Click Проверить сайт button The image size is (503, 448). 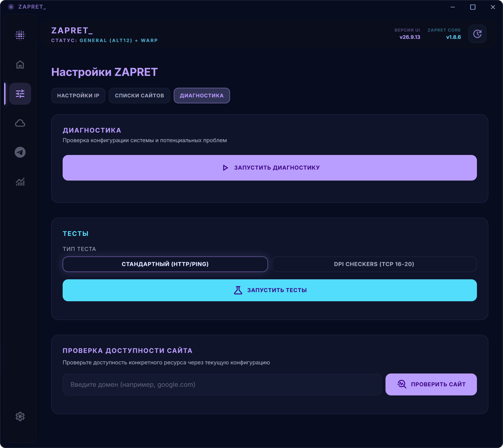(431, 384)
